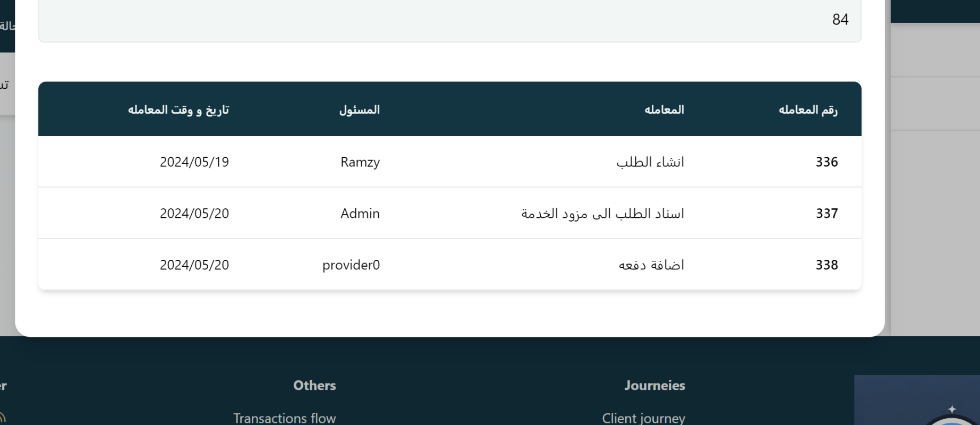Click the اسناد الطلب الى مزود الخدمة entry
The height and width of the screenshot is (425, 980).
[602, 214]
